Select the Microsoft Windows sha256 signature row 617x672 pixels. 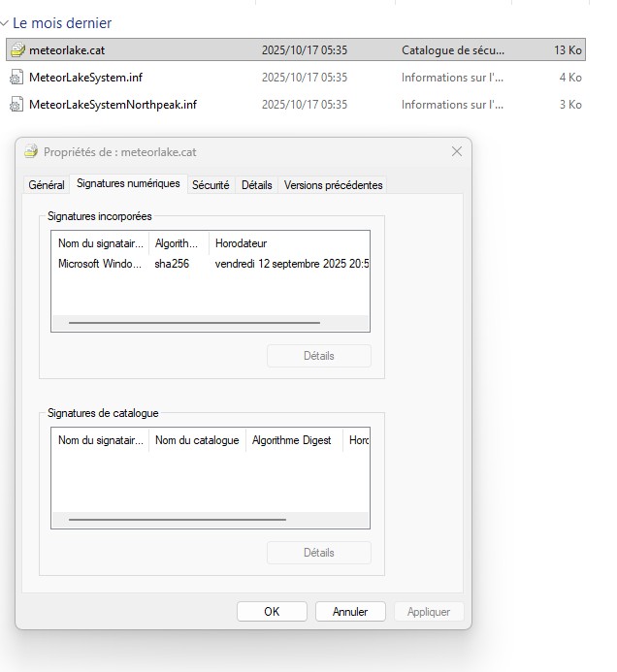pyautogui.click(x=194, y=264)
